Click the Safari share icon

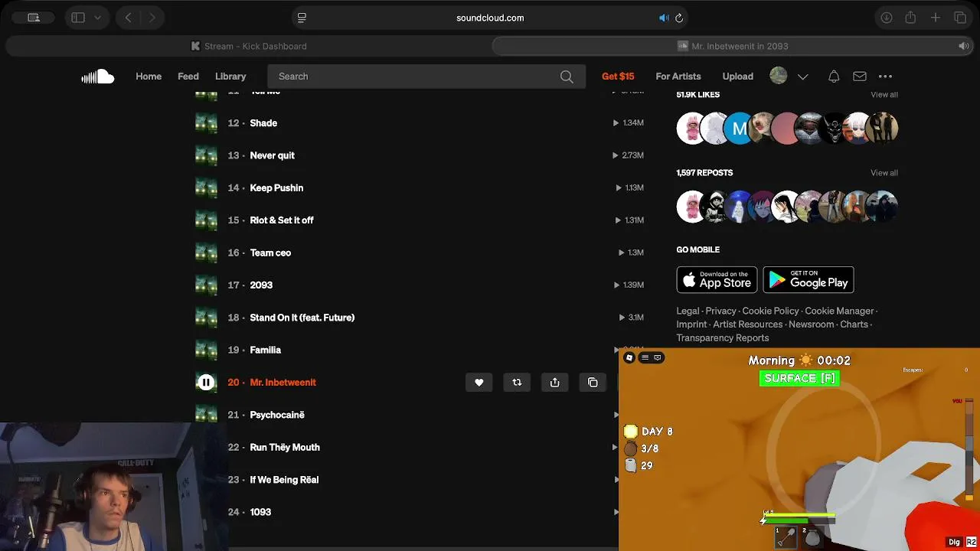pyautogui.click(x=910, y=18)
